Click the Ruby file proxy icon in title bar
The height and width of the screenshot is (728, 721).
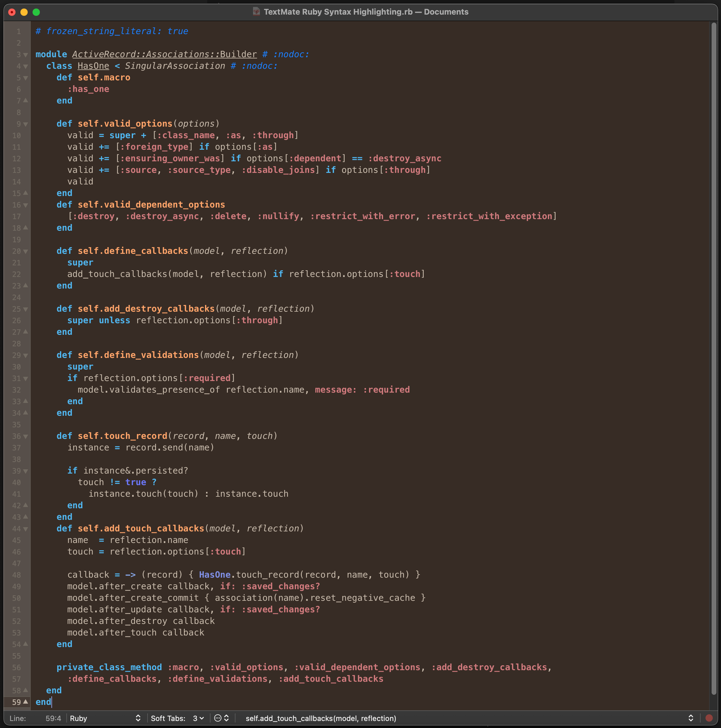pyautogui.click(x=256, y=12)
